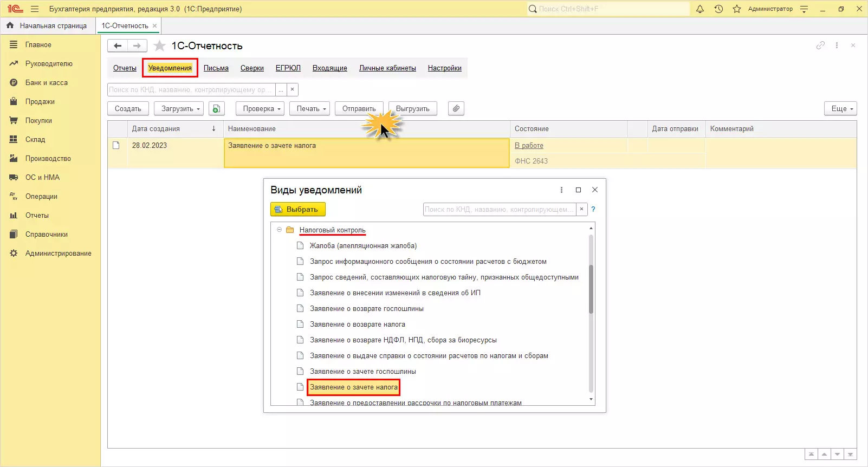
Task: Click the Выгрузить button
Action: (x=413, y=109)
